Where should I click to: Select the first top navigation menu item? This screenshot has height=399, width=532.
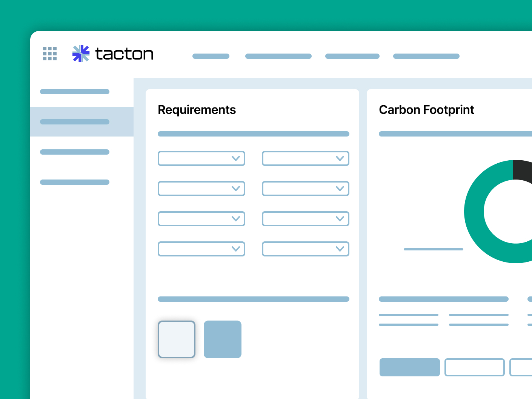pos(211,56)
